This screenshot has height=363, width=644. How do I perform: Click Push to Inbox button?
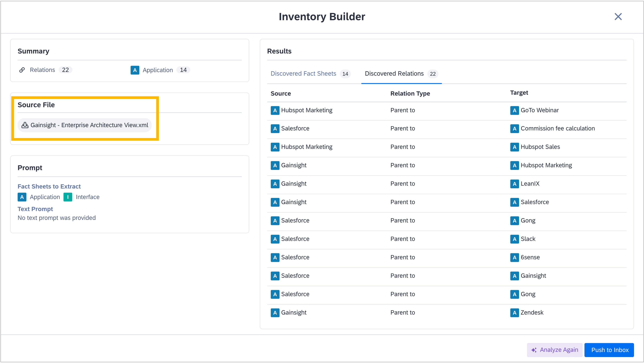point(609,350)
